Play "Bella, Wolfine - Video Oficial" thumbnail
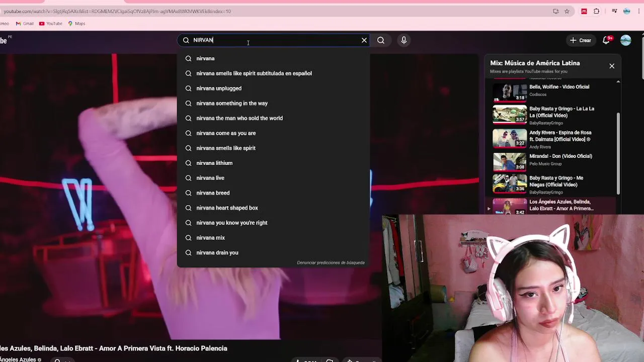Screen dimensions: 644x362 tap(510, 92)
